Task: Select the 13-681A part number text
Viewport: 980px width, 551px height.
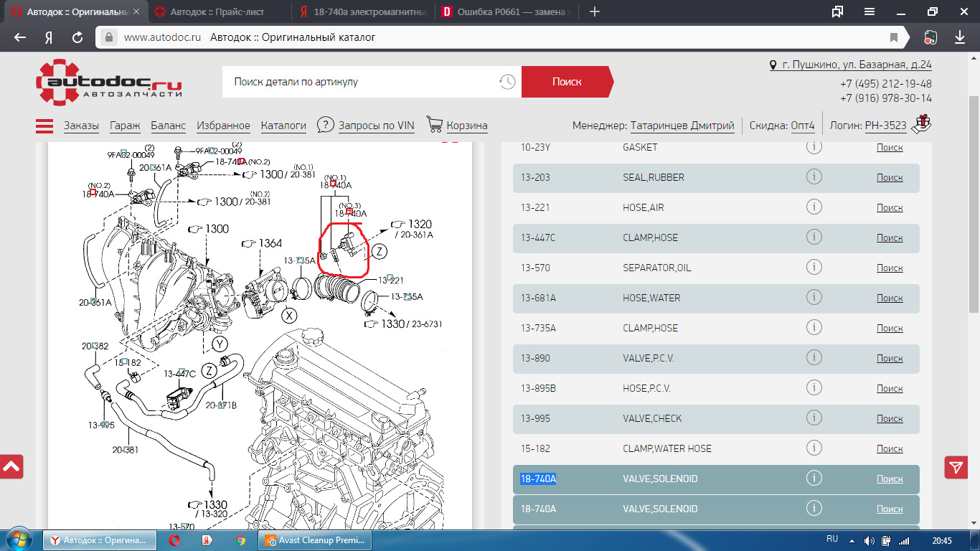Action: (x=538, y=298)
